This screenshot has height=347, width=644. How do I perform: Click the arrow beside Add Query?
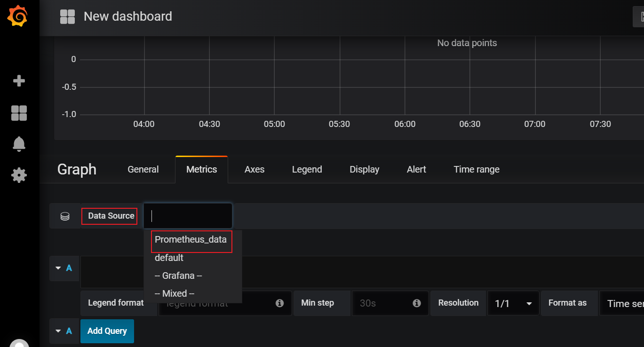[58, 331]
